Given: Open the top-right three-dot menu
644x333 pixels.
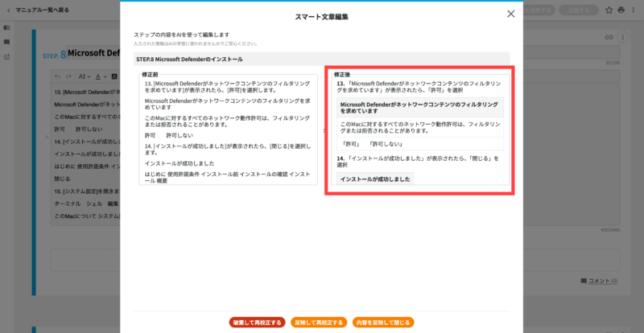Looking at the screenshot, I should [x=633, y=10].
